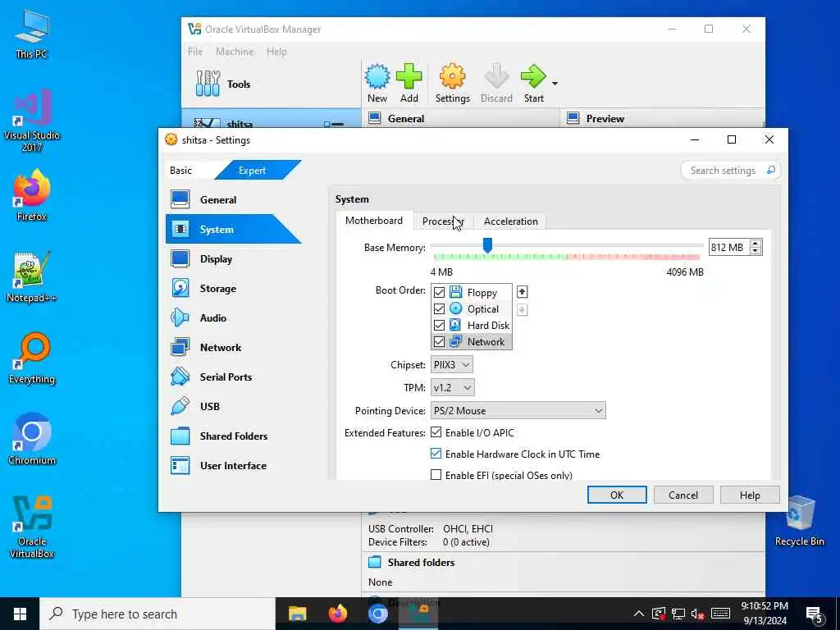
Task: Open Firefox desktop shortcut
Action: tap(32, 195)
